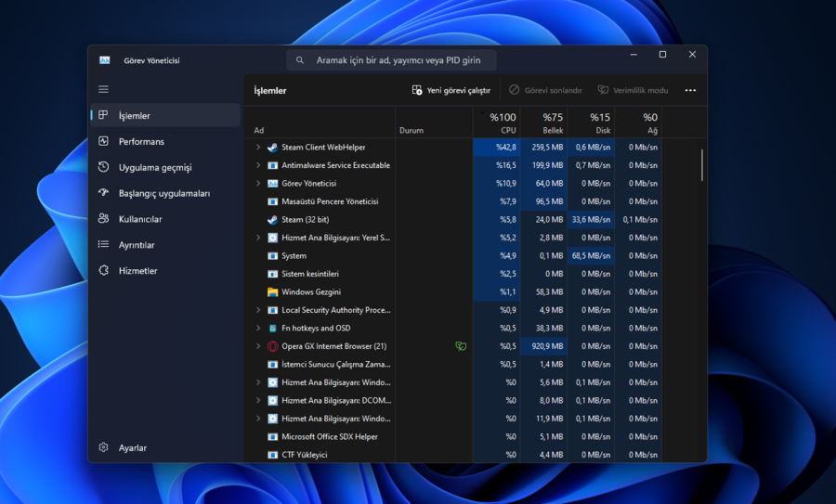Image resolution: width=836 pixels, height=504 pixels.
Task: Click the İşlemler page heading
Action: (269, 91)
